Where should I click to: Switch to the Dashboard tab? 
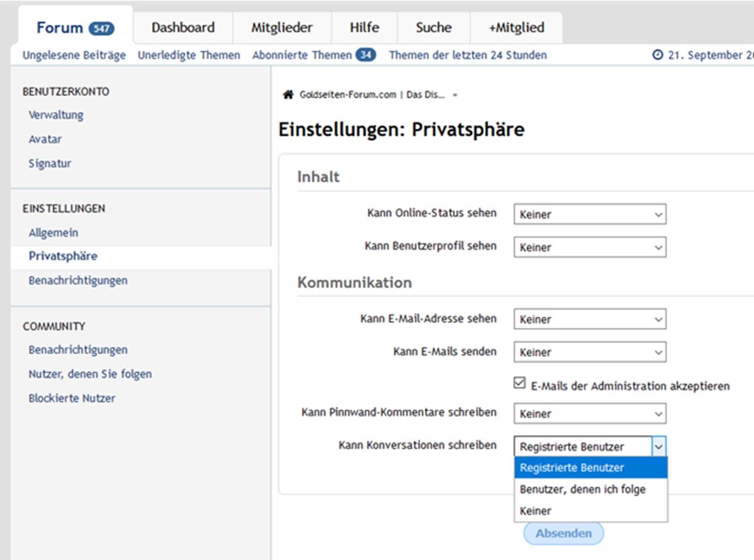click(183, 27)
